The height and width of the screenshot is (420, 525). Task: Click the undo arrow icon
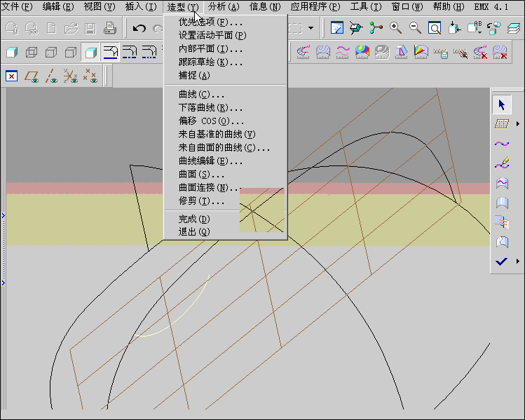139,28
